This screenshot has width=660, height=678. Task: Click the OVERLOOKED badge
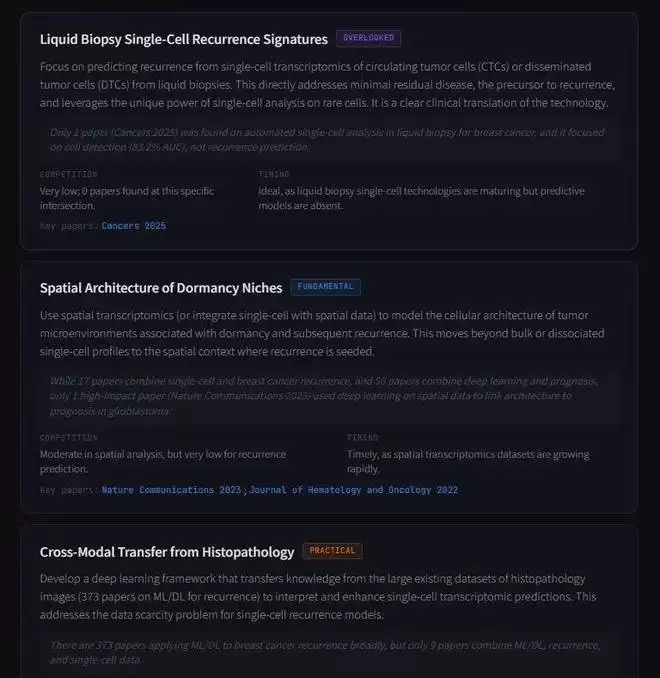(x=368, y=38)
